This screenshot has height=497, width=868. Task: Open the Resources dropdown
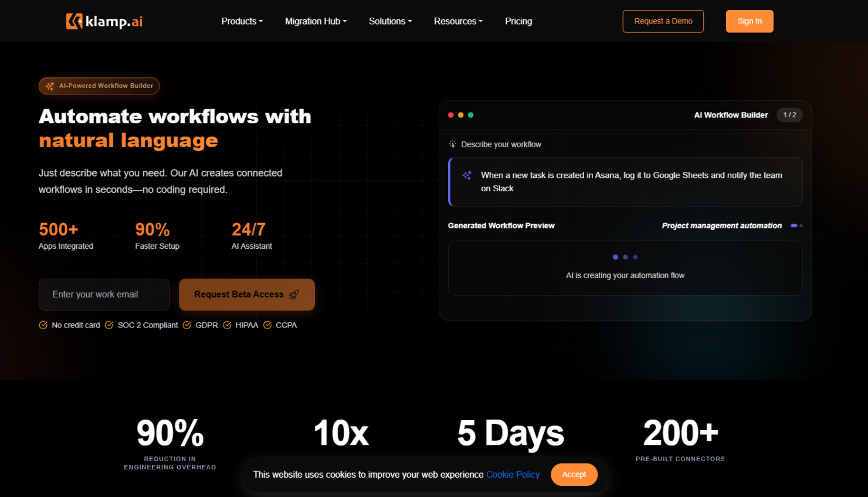tap(457, 21)
